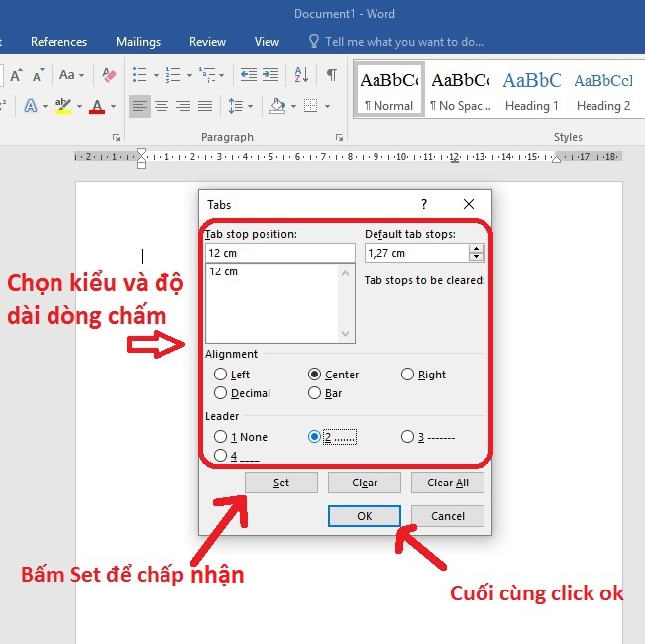The height and width of the screenshot is (644, 645).
Task: Click the Decrease Font Size icon
Action: click(x=39, y=75)
